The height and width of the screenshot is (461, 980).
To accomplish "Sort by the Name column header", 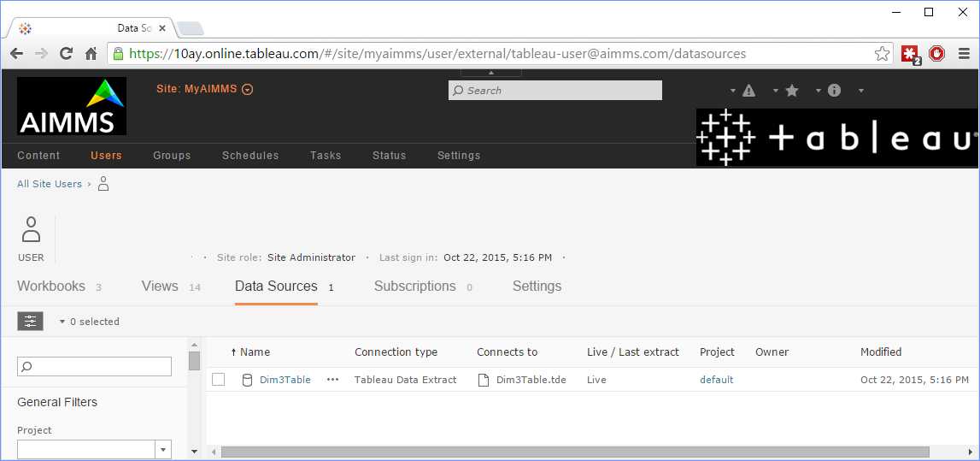I will click(255, 352).
